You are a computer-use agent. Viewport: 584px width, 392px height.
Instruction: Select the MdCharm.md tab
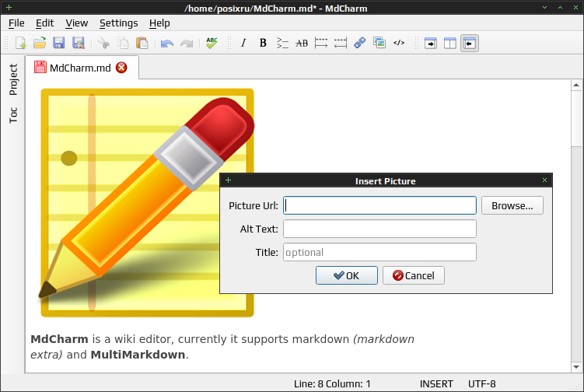[80, 68]
